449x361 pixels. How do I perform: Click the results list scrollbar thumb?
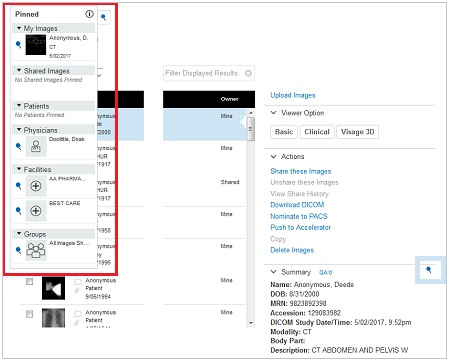tap(251, 129)
